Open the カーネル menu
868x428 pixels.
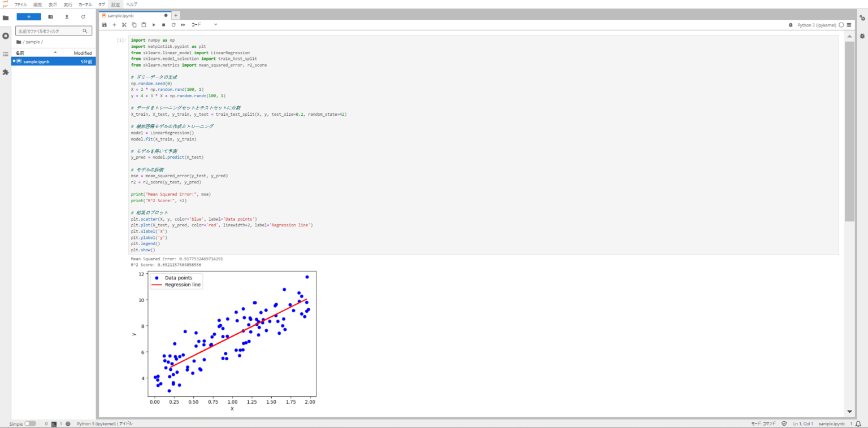coord(85,5)
